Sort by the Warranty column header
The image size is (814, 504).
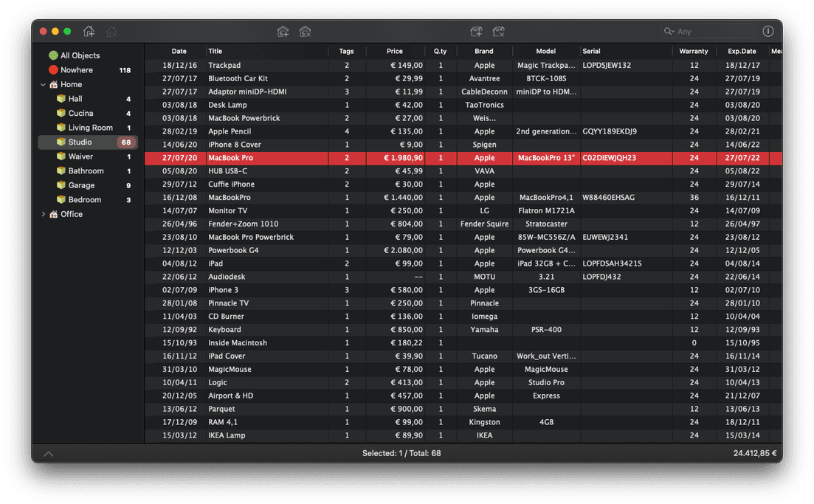click(x=694, y=51)
